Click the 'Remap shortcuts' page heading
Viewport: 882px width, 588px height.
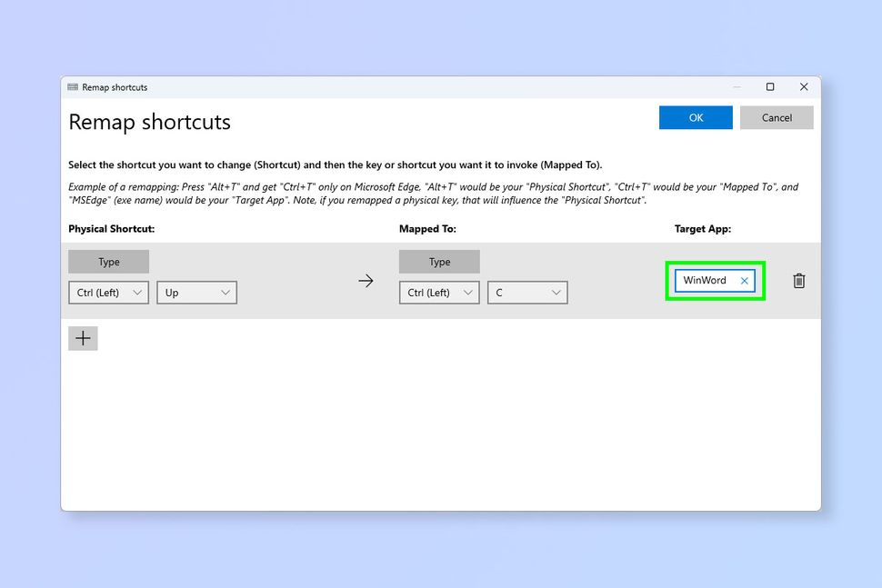[x=150, y=122]
